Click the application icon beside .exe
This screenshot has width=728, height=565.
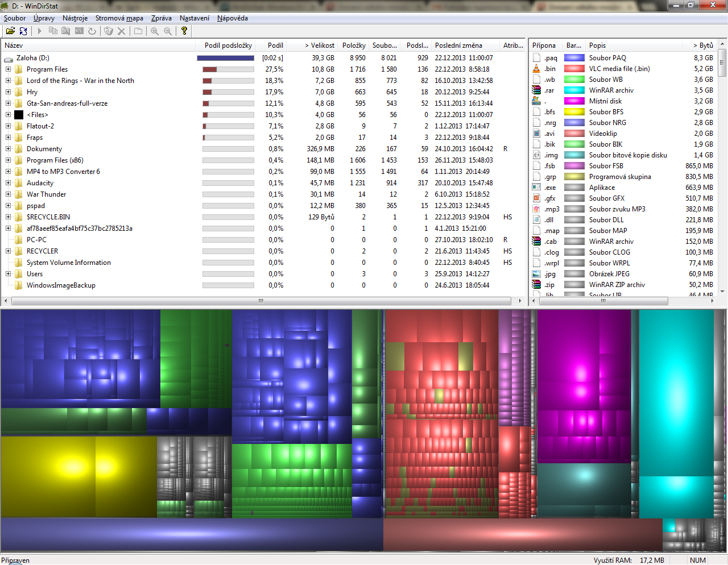point(536,188)
